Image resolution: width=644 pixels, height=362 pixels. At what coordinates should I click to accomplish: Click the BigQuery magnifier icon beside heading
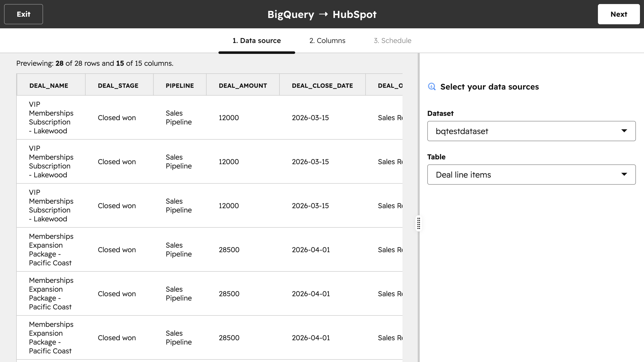click(432, 87)
